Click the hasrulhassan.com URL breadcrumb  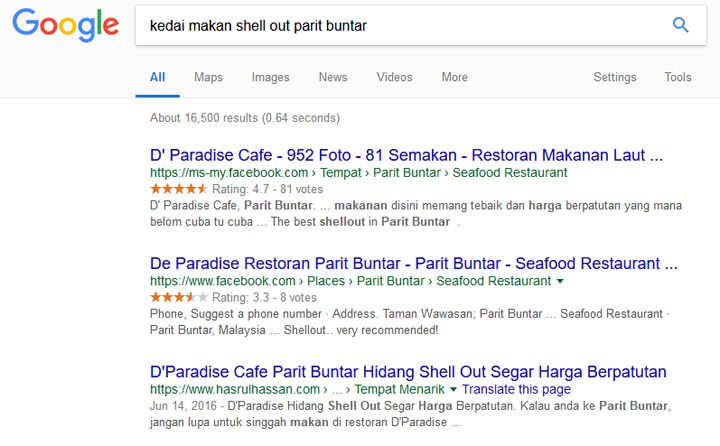[x=297, y=390]
